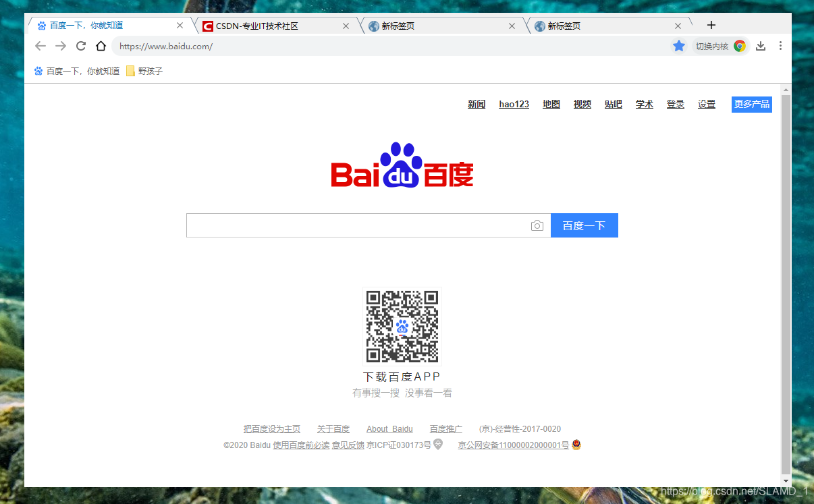Open the 视频 link
The height and width of the screenshot is (504, 814).
(582, 104)
